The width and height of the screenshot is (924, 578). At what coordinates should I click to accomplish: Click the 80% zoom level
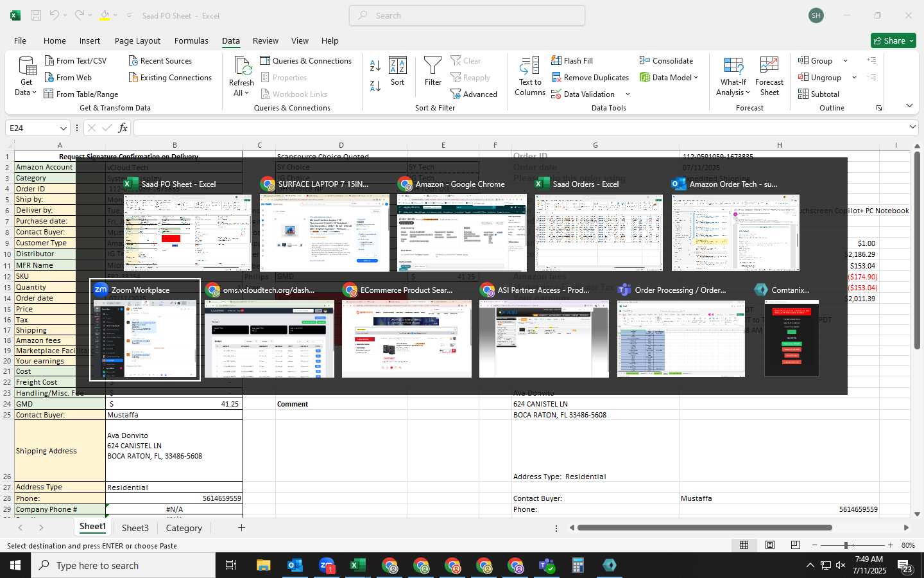pyautogui.click(x=908, y=545)
